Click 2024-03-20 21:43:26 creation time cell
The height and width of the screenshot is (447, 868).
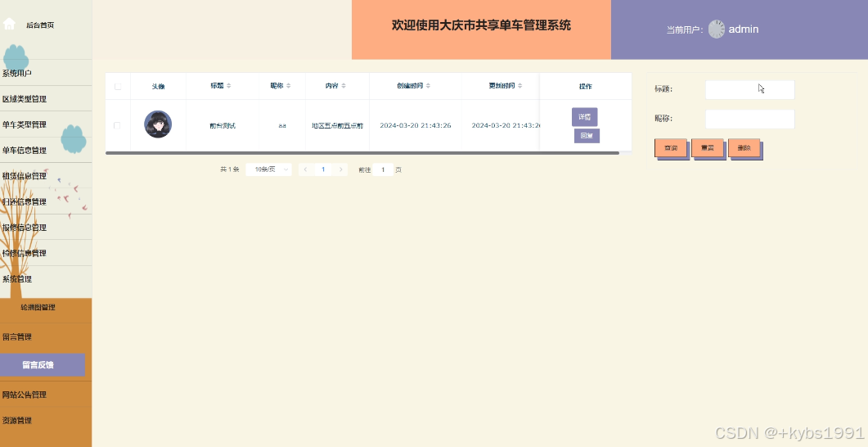pos(415,126)
